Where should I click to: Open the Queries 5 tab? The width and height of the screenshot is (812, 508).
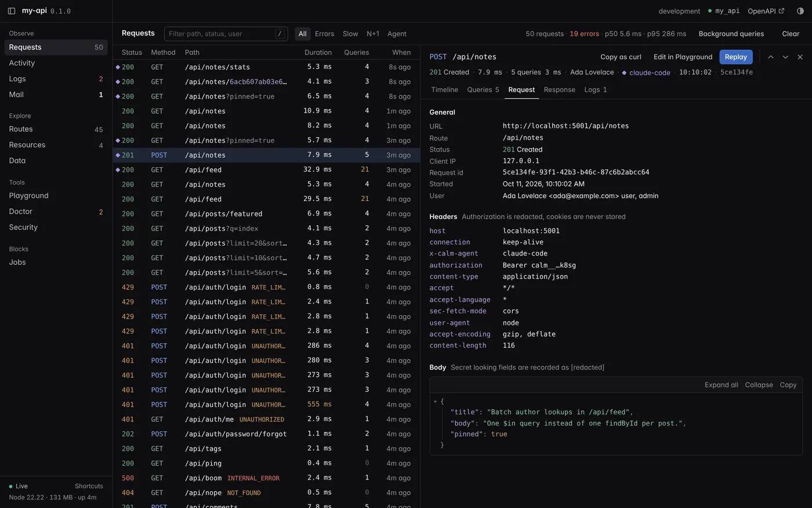click(483, 89)
